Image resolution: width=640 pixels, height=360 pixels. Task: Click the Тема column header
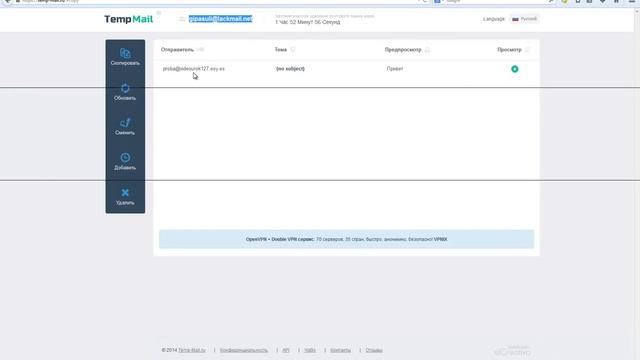pos(280,50)
